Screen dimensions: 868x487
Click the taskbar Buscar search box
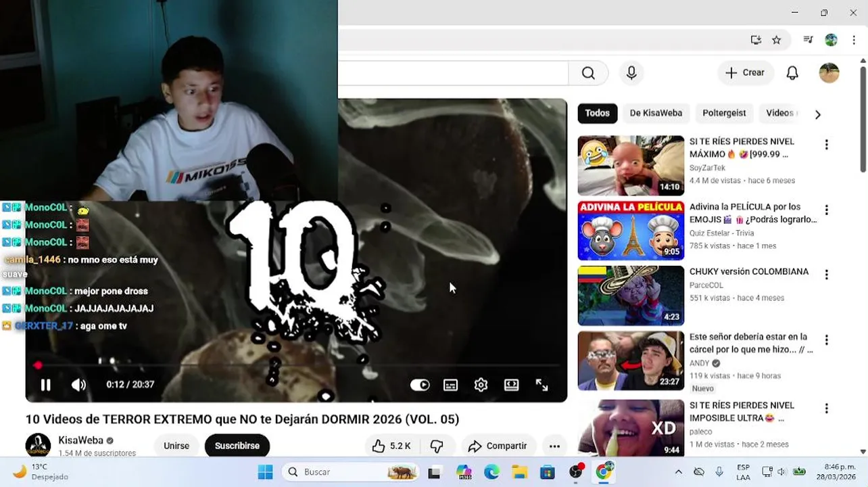click(350, 472)
